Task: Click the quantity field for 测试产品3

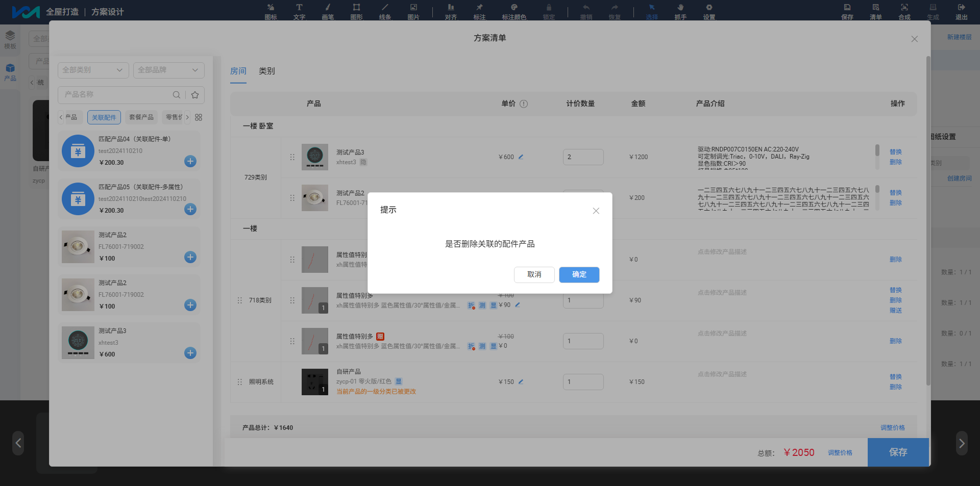Action: click(583, 157)
